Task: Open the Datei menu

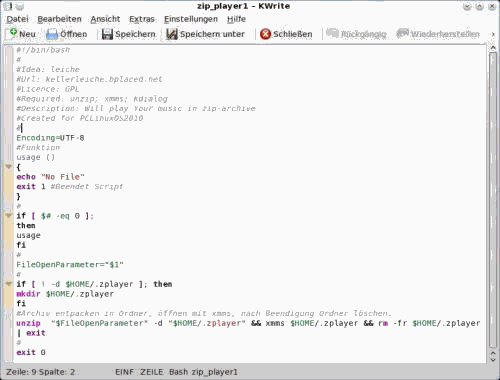Action: (17, 19)
